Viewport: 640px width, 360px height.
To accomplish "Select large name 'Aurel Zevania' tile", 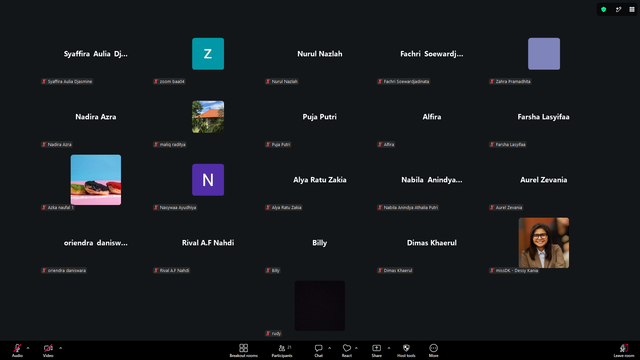I will pos(544,180).
